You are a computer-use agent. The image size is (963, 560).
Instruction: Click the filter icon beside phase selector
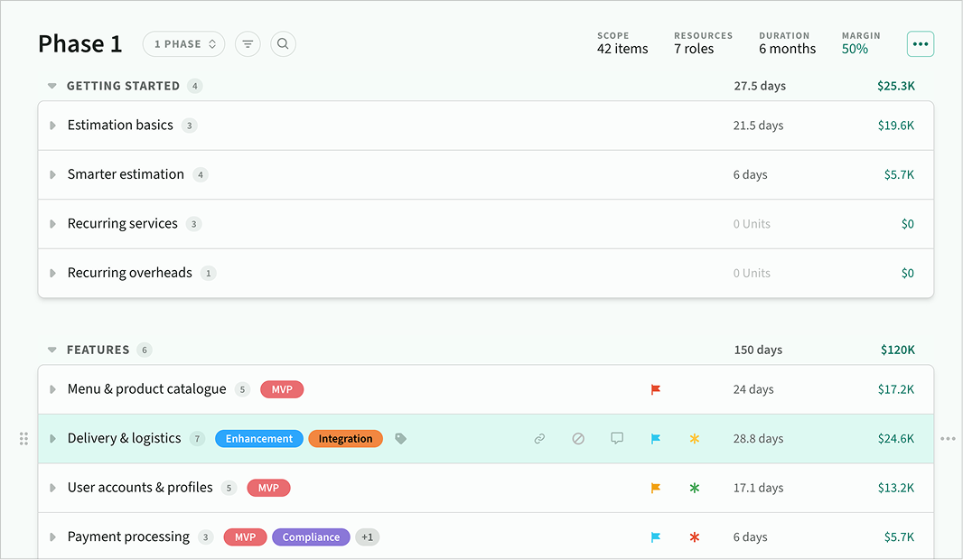coord(248,44)
